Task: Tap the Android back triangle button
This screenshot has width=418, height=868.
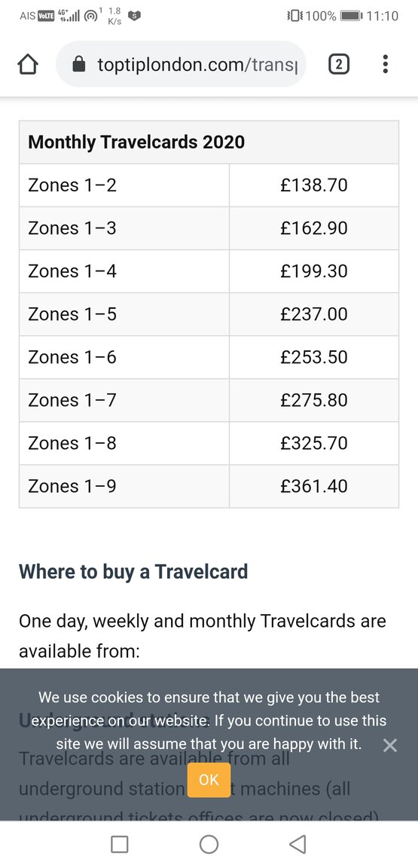Action: [x=297, y=844]
